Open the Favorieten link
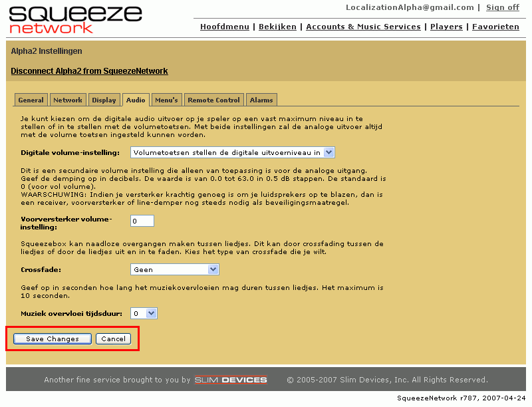This screenshot has height=407, width=532. [495, 27]
